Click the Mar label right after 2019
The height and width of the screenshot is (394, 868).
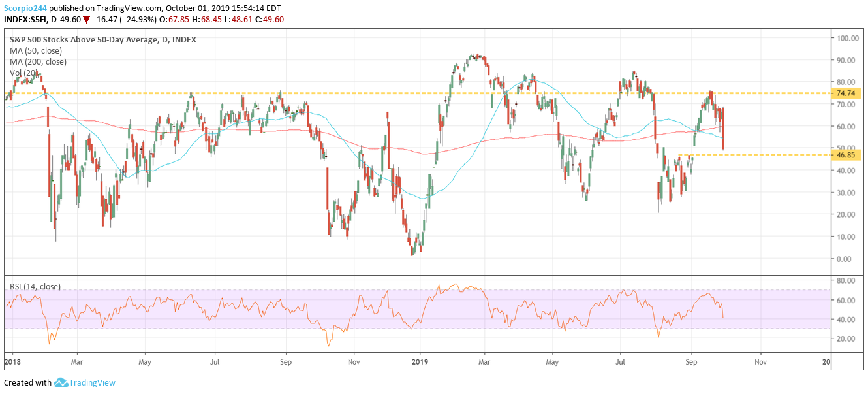pos(484,361)
